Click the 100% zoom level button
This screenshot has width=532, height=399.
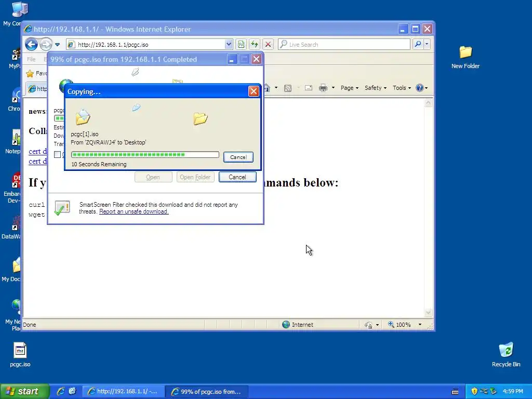[400, 325]
